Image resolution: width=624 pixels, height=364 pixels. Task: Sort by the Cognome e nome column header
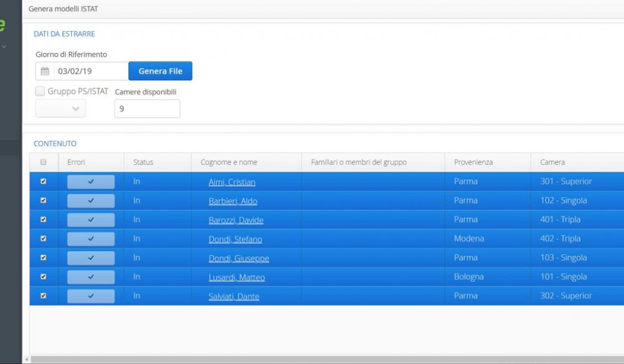(229, 162)
